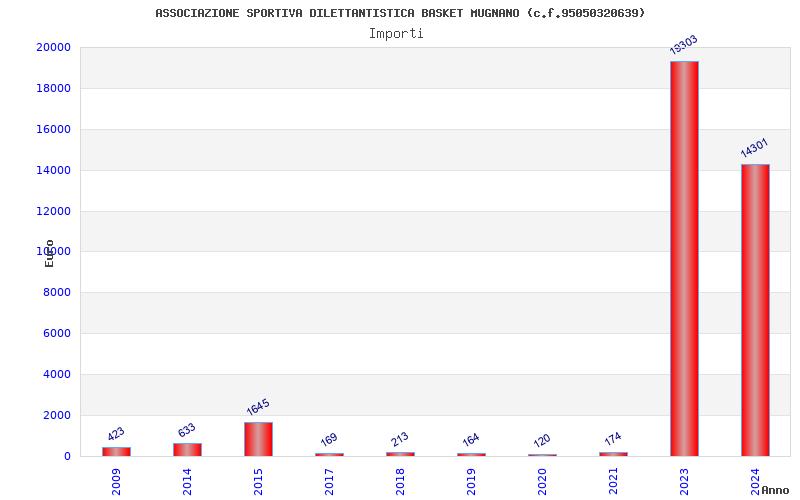Screen dimensions: 800x500
Task: Click the value label 633
Action: 187,430
